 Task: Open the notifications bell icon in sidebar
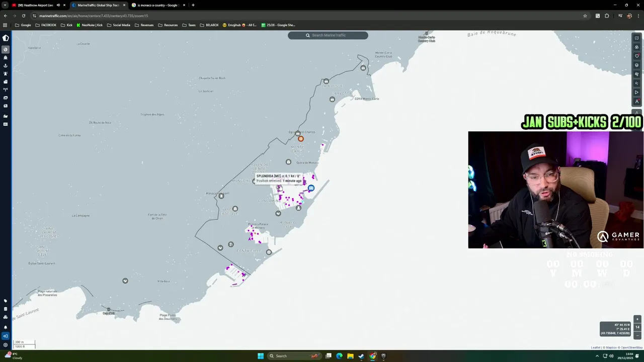(x=6, y=327)
